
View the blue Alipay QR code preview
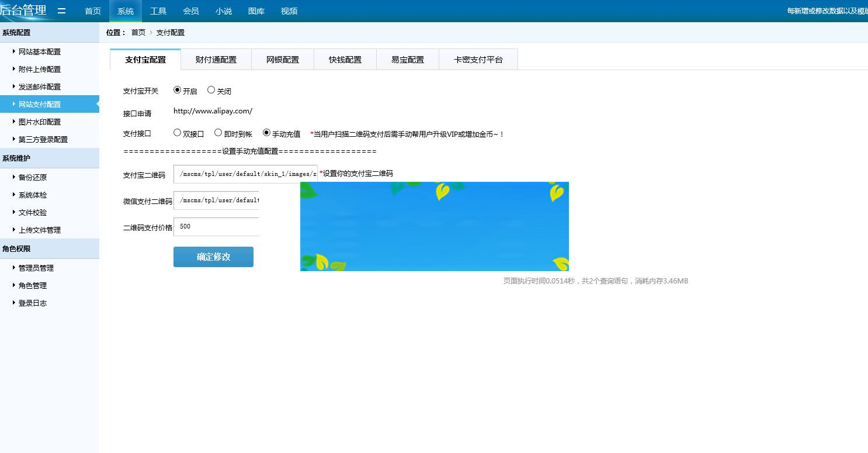434,226
